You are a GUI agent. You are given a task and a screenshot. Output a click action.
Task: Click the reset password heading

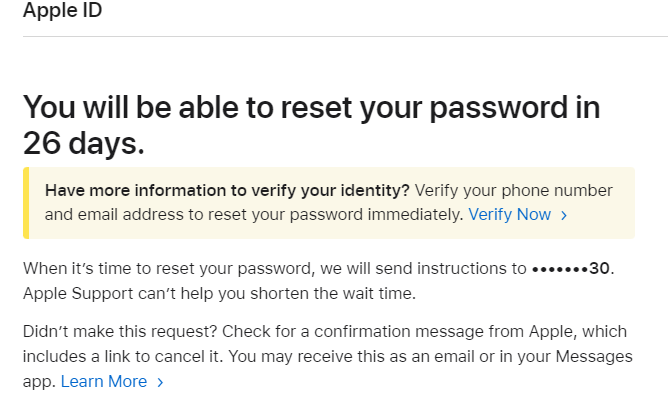point(310,107)
